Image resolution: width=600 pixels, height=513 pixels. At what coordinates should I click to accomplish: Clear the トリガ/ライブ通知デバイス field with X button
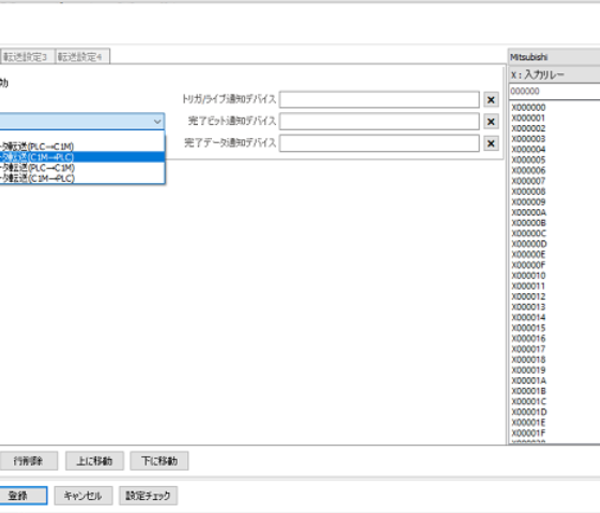click(491, 100)
